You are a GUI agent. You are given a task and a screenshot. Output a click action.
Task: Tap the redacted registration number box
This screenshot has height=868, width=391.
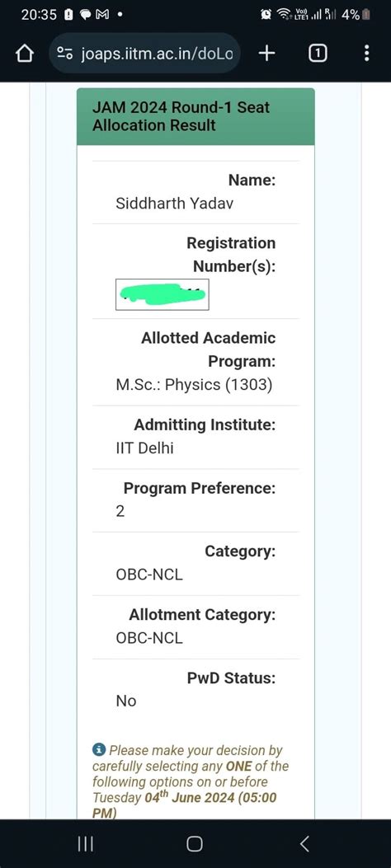[x=163, y=294]
